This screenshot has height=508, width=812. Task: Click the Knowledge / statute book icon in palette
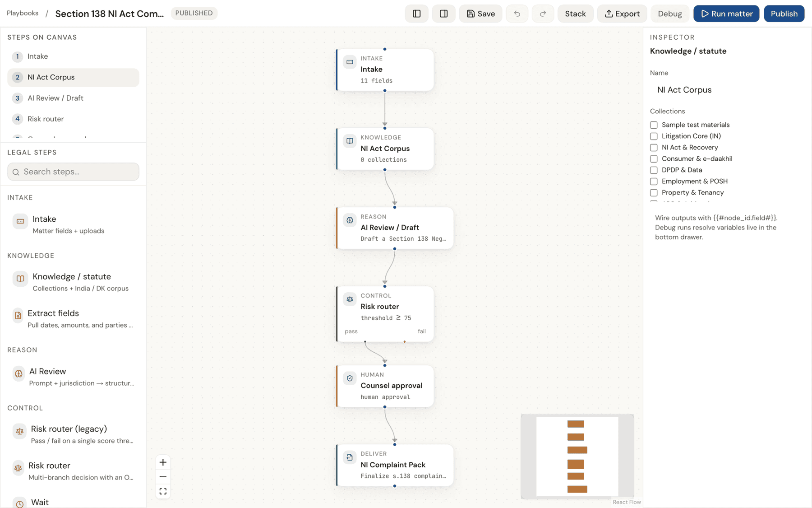(20, 279)
